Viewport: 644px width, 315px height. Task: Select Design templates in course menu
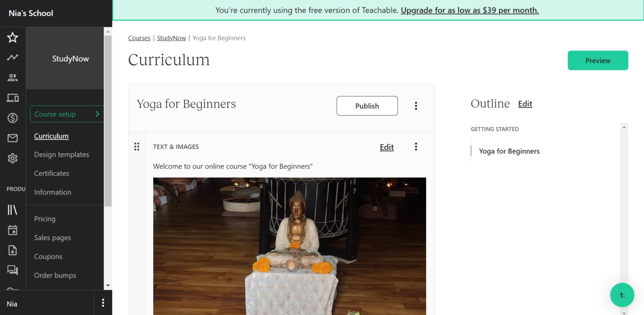pyautogui.click(x=62, y=154)
